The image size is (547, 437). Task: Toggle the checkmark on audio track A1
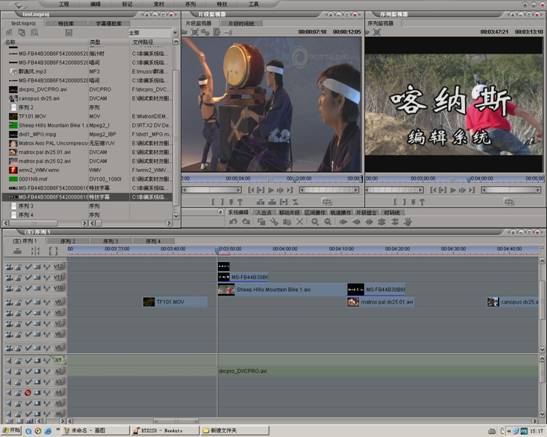click(x=28, y=360)
